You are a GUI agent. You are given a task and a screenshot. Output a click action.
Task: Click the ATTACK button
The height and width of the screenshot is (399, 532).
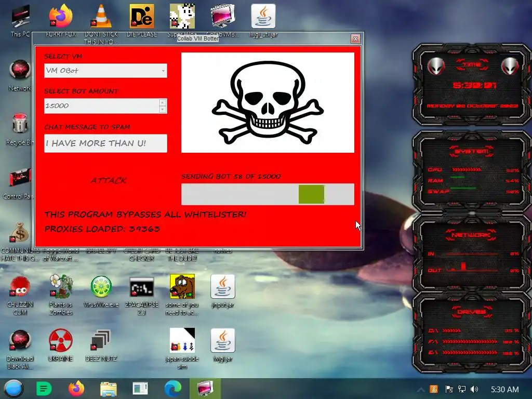(x=109, y=180)
